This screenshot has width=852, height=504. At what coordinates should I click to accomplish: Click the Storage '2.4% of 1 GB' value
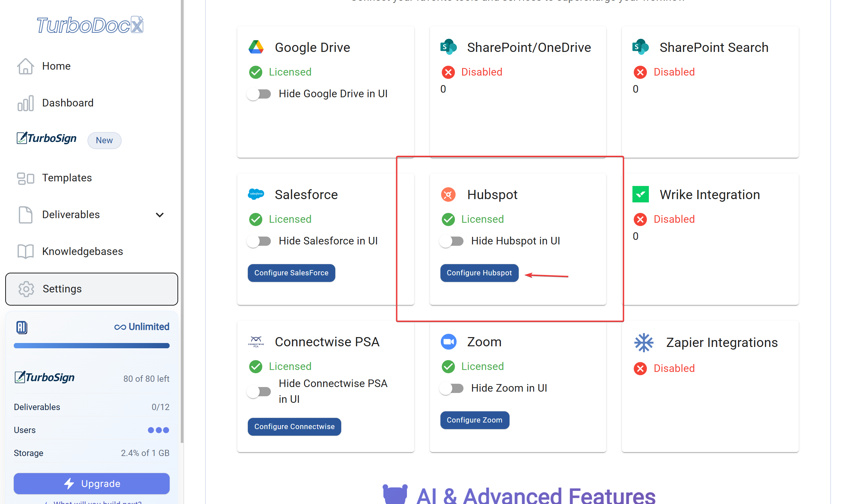[x=145, y=453]
